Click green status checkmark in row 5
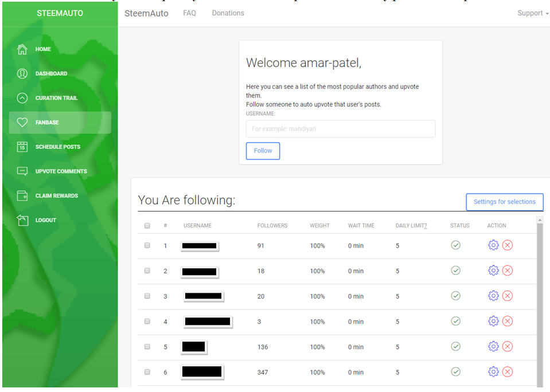The height and width of the screenshot is (392, 550). point(455,346)
